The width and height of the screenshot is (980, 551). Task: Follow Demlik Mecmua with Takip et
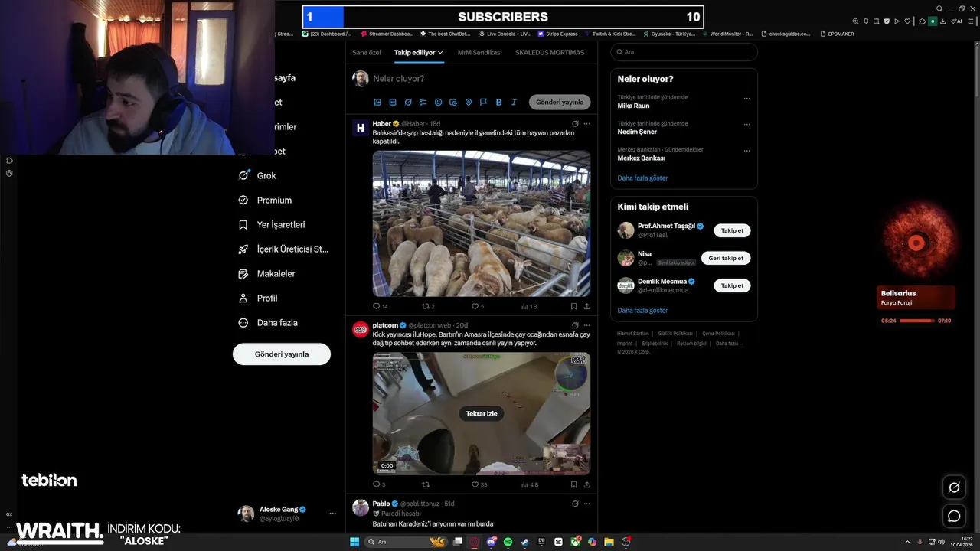(732, 285)
